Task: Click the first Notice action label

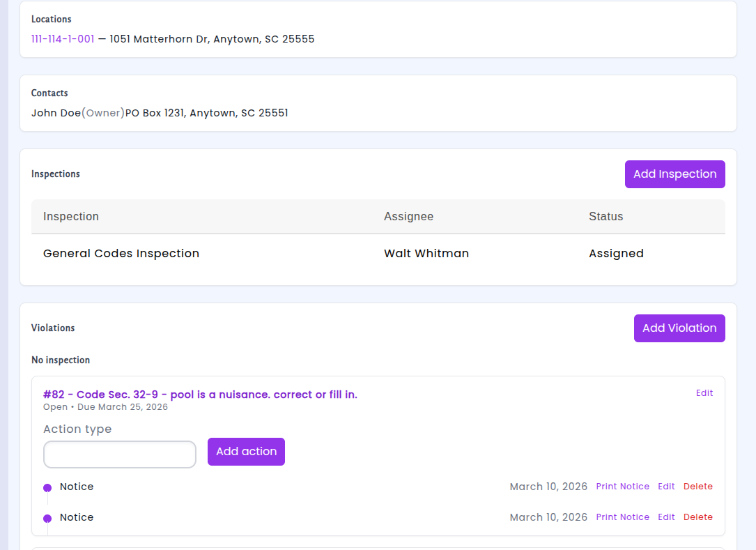Action: (x=77, y=487)
